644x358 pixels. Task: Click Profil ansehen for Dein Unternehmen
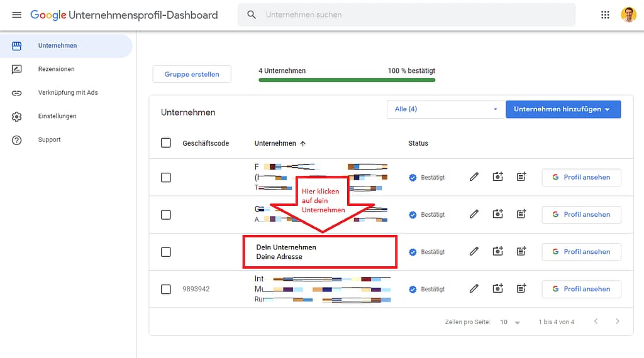click(x=581, y=252)
